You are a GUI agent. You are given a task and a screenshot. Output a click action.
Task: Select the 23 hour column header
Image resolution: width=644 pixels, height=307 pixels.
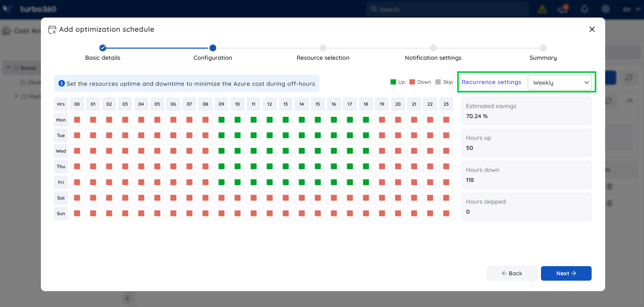pos(446,104)
